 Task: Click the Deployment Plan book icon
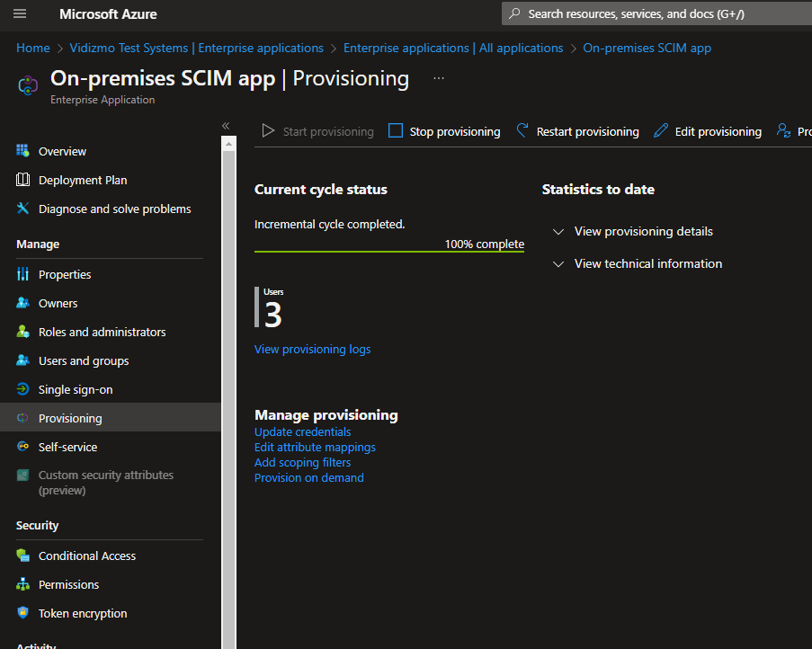pos(23,180)
